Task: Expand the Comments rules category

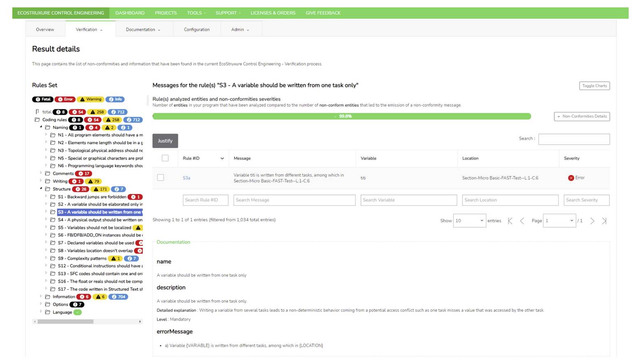Action: pos(42,173)
